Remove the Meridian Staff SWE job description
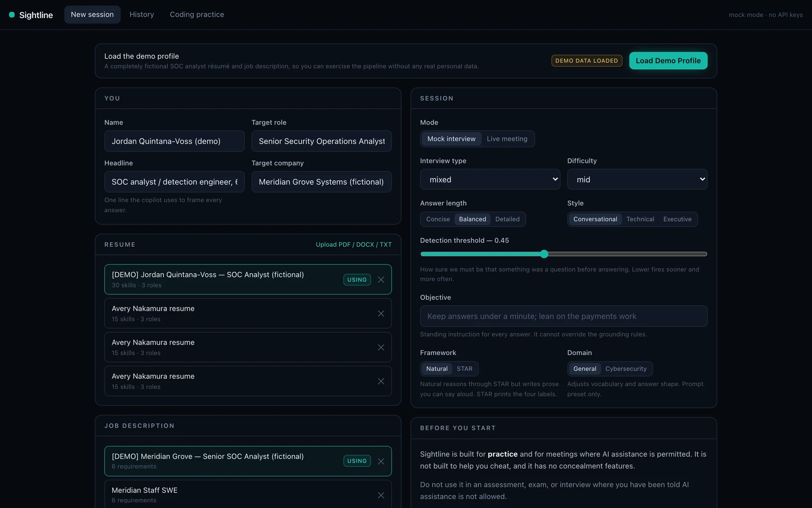This screenshot has width=812, height=508. (381, 495)
